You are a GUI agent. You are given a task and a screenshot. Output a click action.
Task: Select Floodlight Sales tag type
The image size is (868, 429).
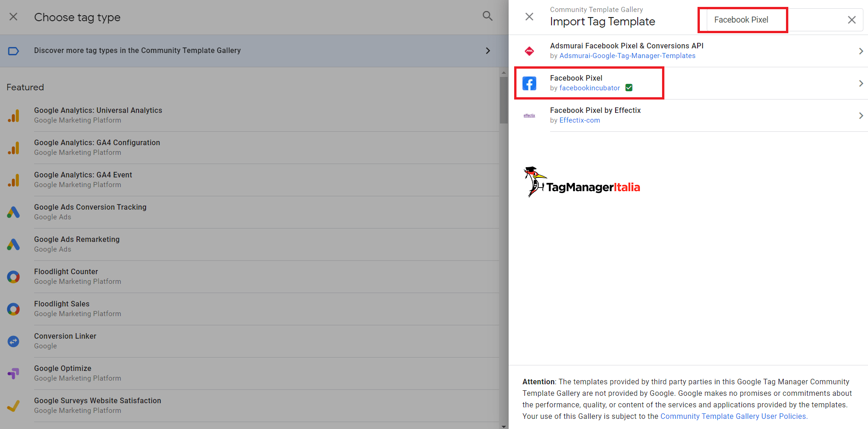(249, 309)
